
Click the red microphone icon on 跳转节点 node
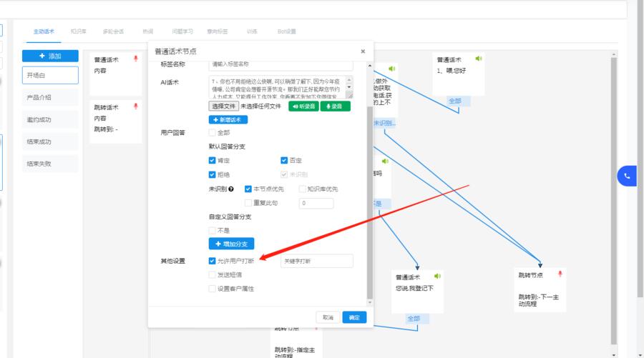560,274
